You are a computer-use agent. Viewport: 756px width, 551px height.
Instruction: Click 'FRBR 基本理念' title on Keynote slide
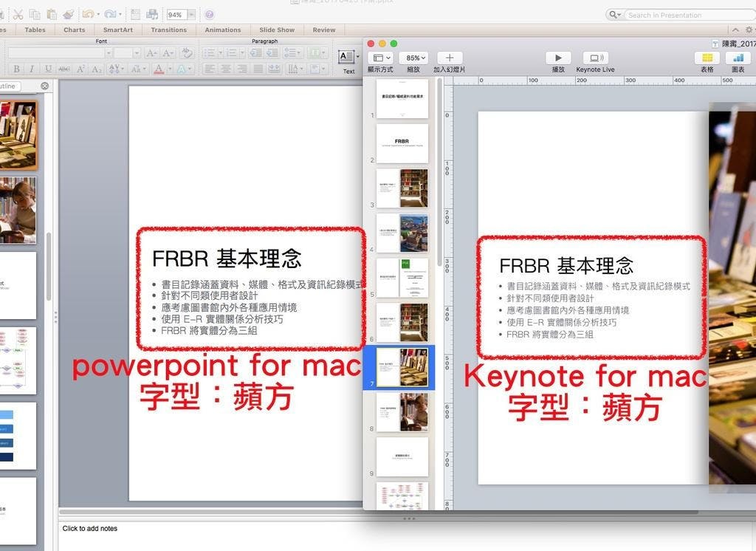tap(566, 265)
